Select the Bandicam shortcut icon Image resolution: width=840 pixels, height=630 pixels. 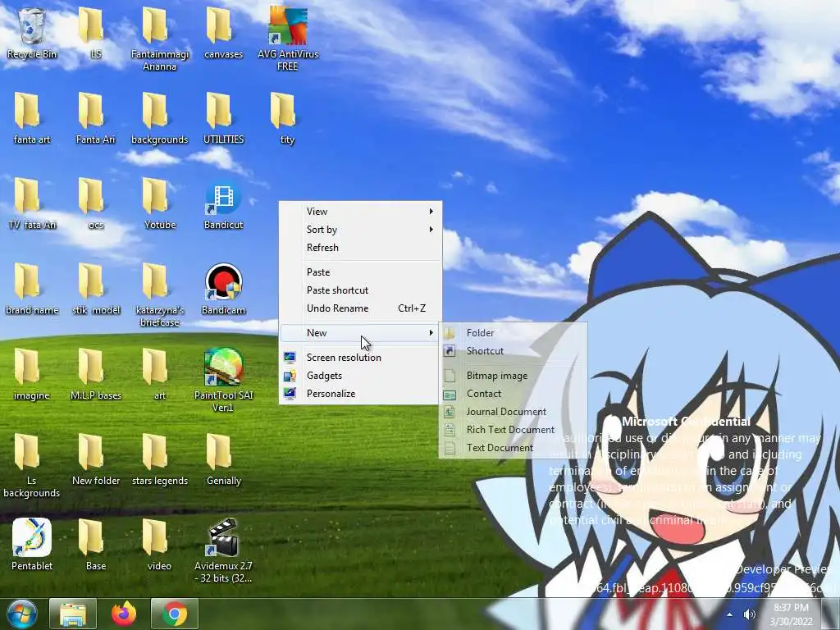click(223, 289)
